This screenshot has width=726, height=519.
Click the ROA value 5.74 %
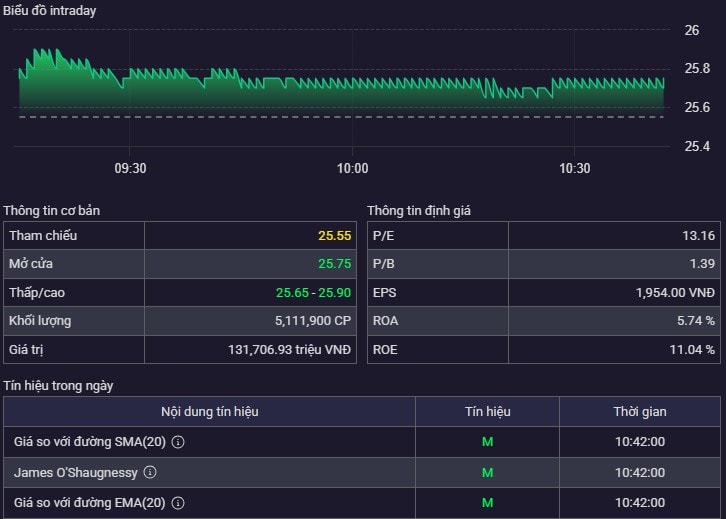tap(696, 321)
